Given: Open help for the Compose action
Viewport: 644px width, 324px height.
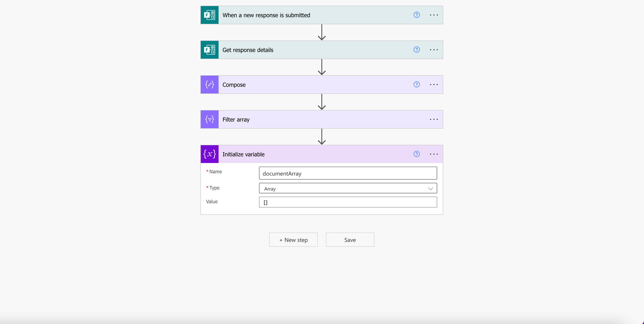Looking at the screenshot, I should [x=417, y=85].
